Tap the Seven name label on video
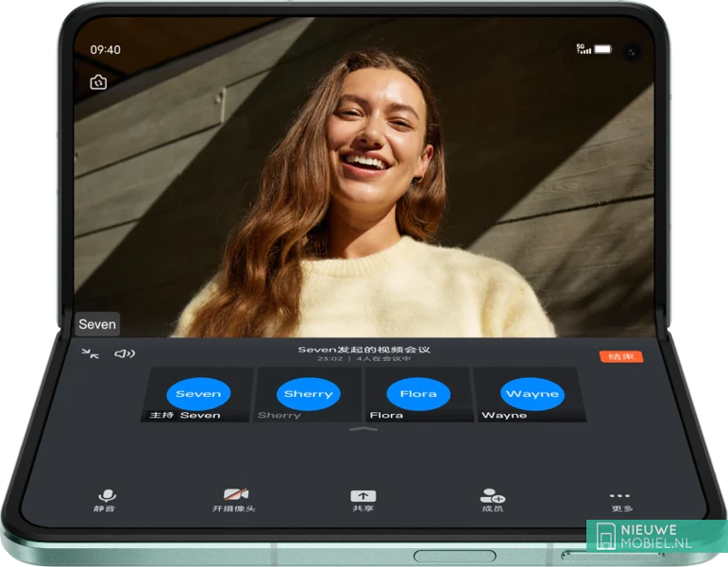728x567 pixels. pyautogui.click(x=97, y=324)
